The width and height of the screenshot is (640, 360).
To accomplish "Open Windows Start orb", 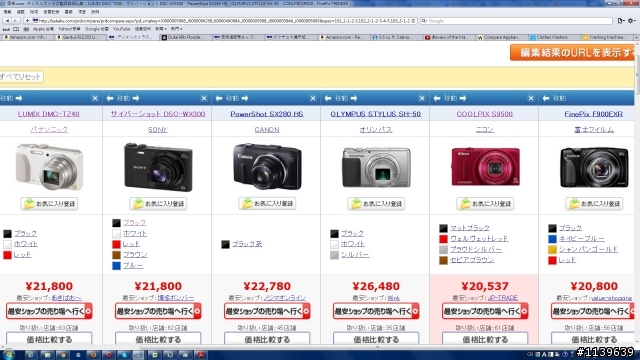I will (9, 355).
